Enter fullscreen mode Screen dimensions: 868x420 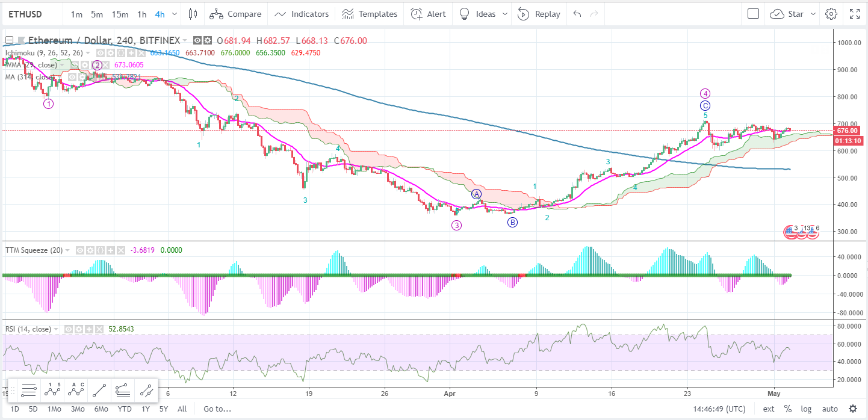tap(855, 14)
